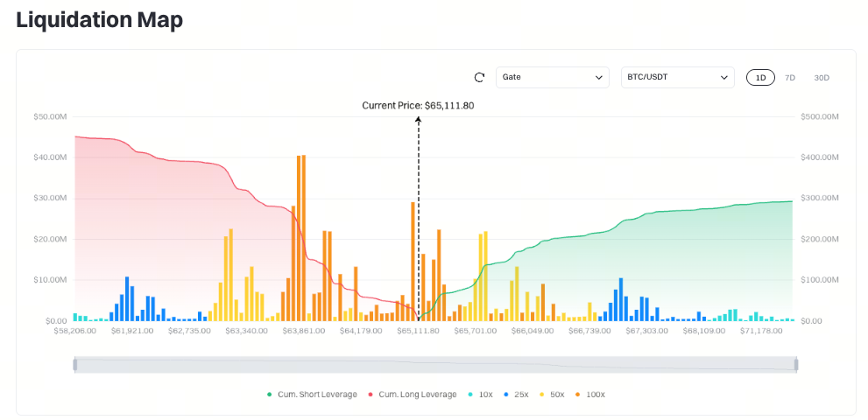
Task: Click the Current Price marker arrow
Action: 418,120
